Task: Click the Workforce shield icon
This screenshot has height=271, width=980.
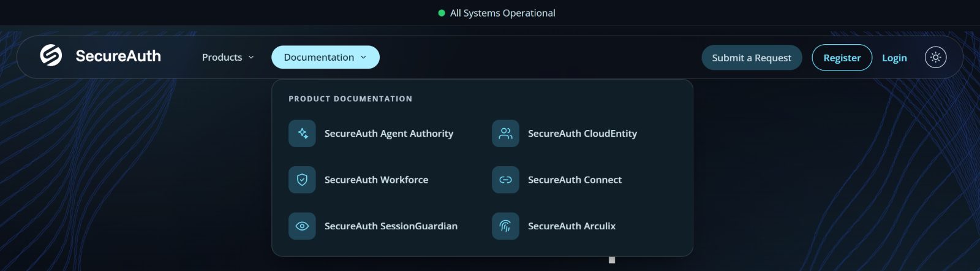Action: point(302,180)
